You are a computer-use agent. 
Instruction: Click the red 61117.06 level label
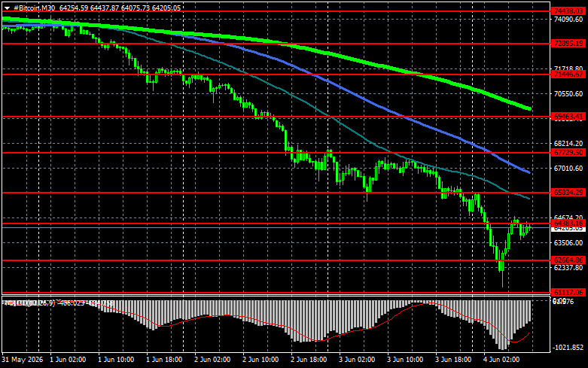[568, 292]
